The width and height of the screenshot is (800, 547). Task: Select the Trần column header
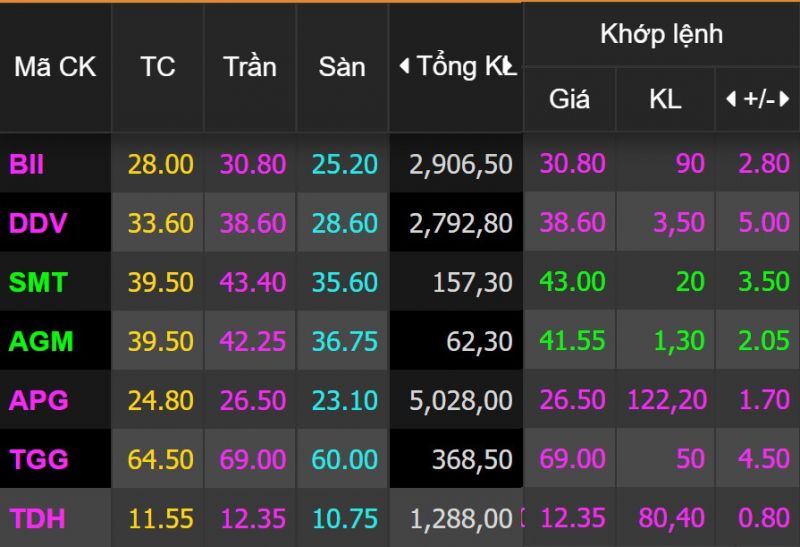click(251, 67)
